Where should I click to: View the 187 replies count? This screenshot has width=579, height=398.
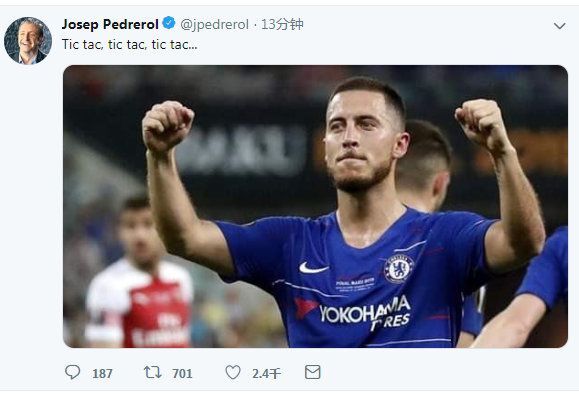[102, 374]
